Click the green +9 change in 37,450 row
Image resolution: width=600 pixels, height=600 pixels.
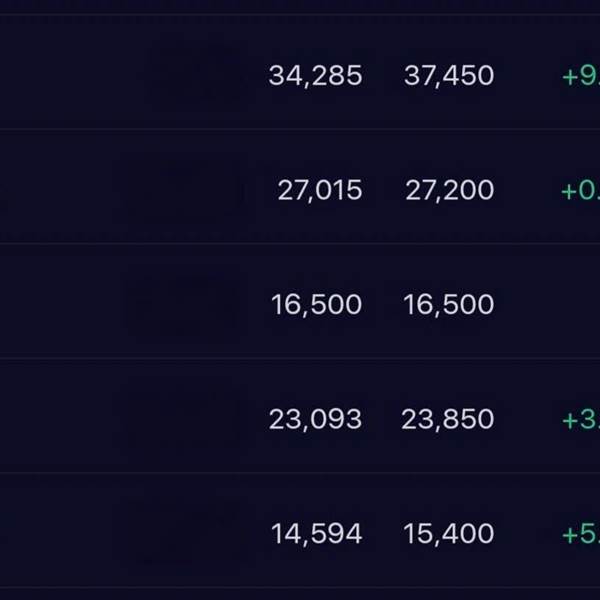coord(580,76)
